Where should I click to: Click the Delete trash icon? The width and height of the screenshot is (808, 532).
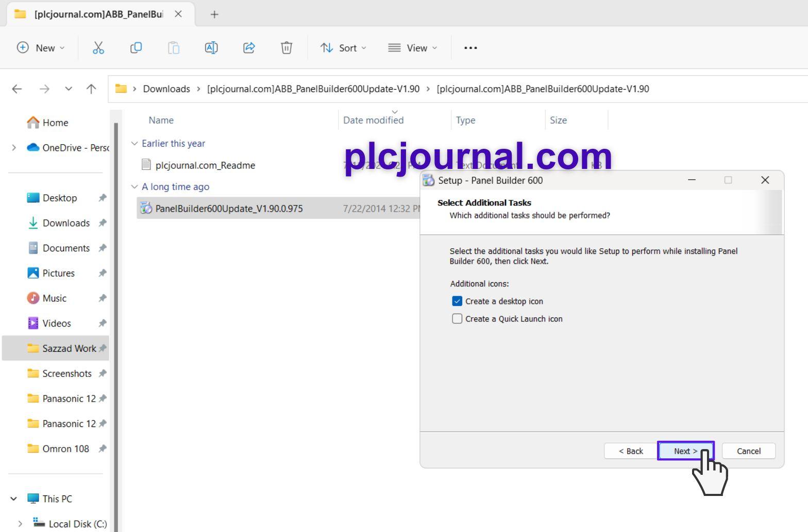(x=287, y=48)
